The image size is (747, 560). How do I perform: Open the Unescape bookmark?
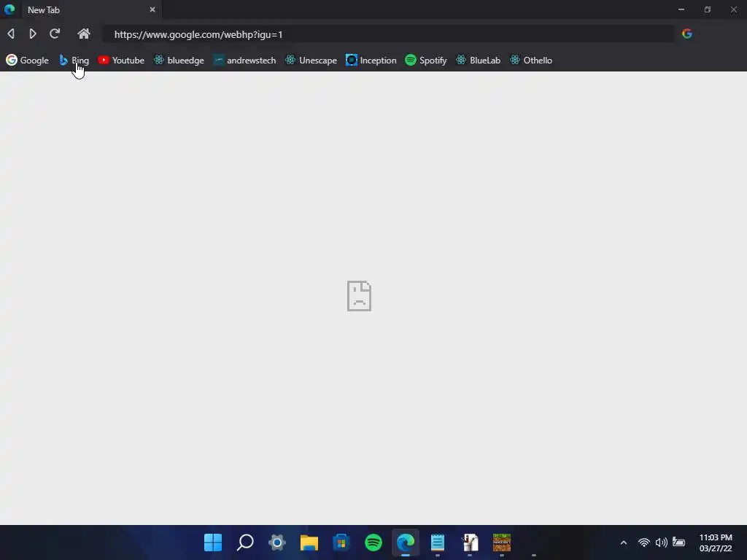[x=311, y=61]
